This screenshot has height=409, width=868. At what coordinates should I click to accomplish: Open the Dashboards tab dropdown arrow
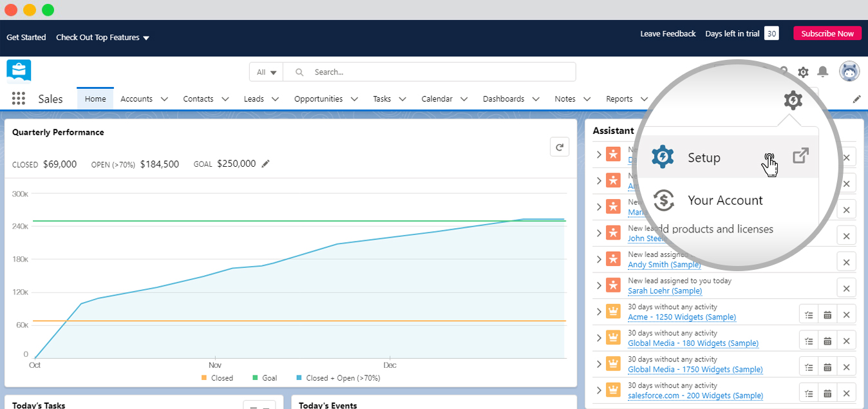tap(536, 99)
